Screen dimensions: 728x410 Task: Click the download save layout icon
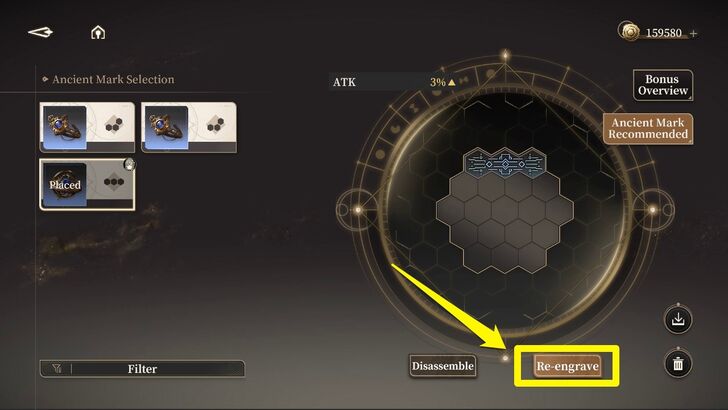pos(678,319)
